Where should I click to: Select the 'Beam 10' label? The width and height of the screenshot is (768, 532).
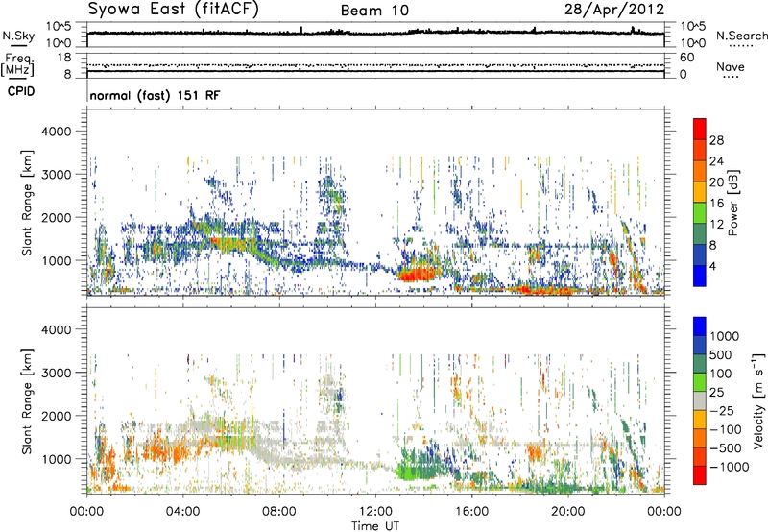tap(374, 11)
